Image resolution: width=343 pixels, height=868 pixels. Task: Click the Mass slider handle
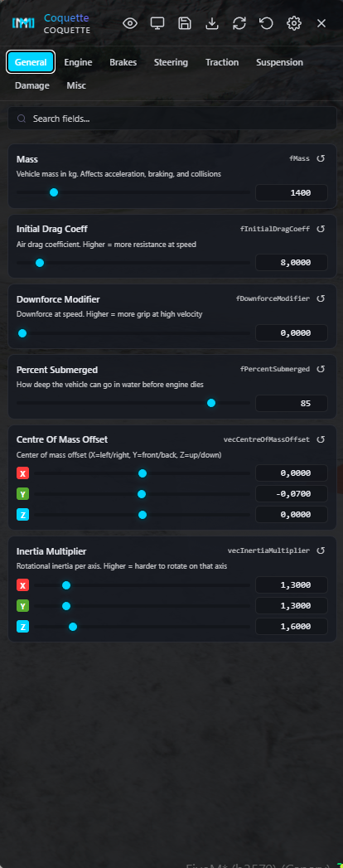pos(54,192)
